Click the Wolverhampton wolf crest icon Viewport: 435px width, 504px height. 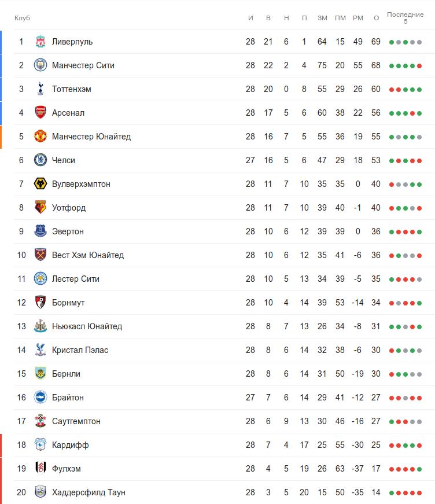point(40,184)
